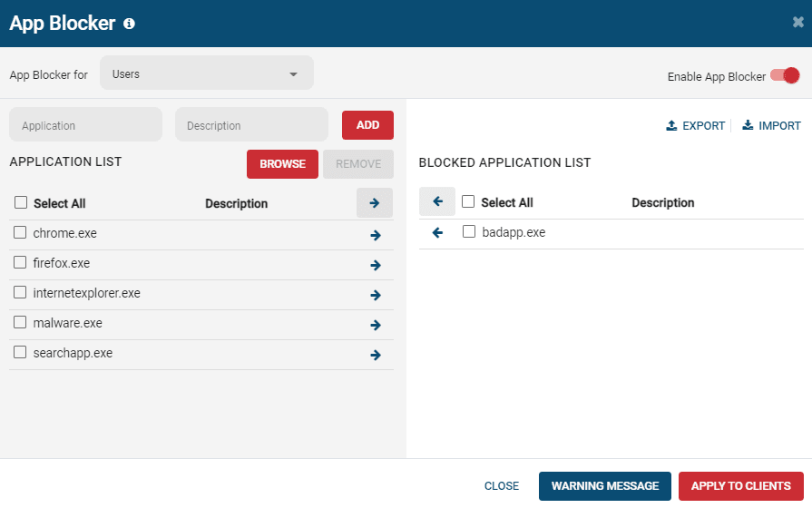The height and width of the screenshot is (508, 812).
Task: Click the info icon beside App Blocker title
Action: pos(129,24)
